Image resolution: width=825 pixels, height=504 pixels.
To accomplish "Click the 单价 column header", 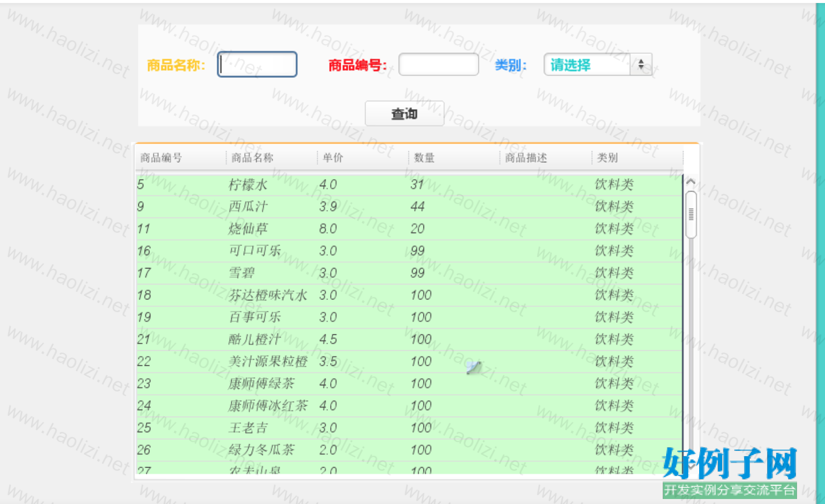I will click(x=333, y=158).
